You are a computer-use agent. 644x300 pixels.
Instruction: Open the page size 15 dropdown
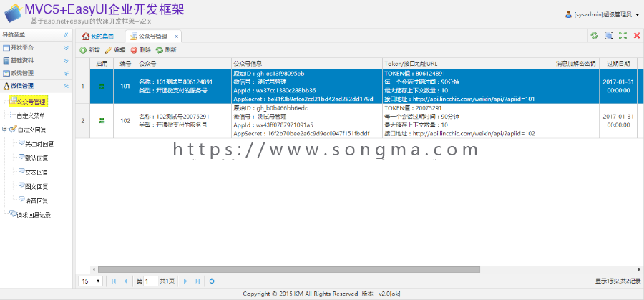(91, 281)
